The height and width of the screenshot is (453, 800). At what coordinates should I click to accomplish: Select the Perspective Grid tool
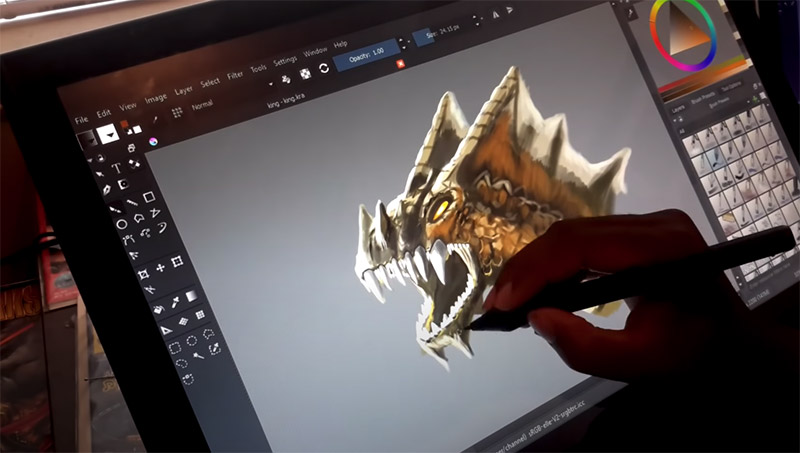[x=183, y=321]
